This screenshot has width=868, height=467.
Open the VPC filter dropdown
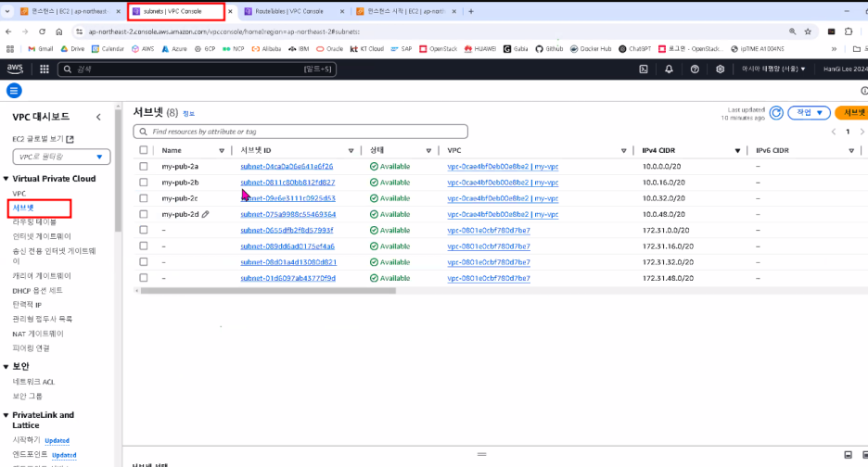[x=61, y=157]
